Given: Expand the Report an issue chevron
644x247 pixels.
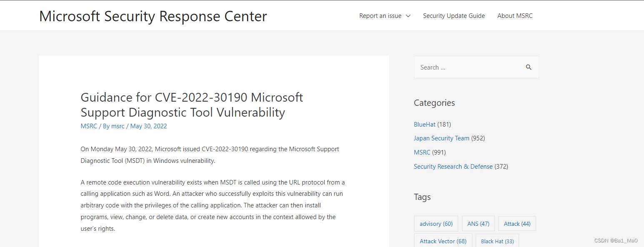Looking at the screenshot, I should coord(408,16).
